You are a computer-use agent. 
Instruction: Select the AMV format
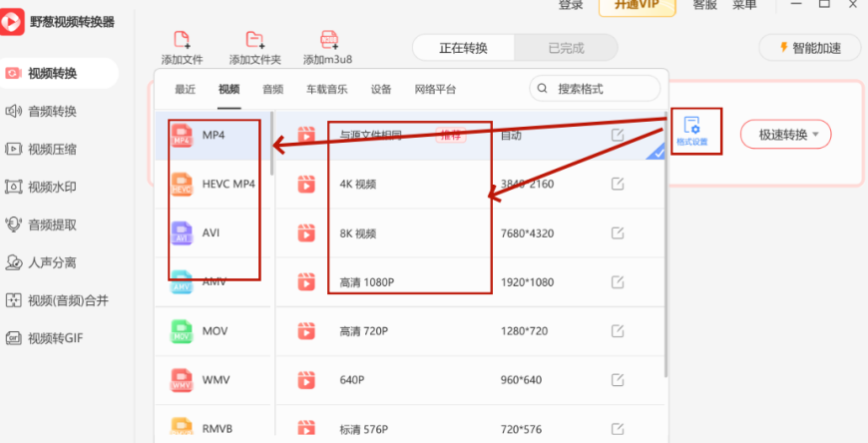tap(213, 281)
